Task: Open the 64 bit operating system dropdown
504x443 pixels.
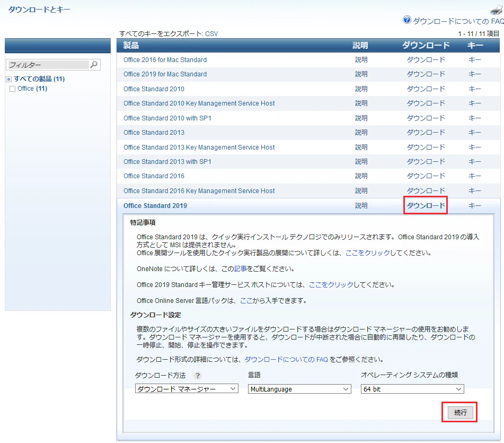Action: point(412,389)
